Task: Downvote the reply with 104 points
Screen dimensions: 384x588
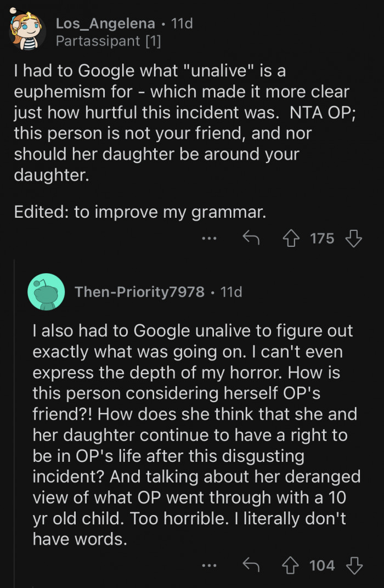Action: tap(354, 566)
